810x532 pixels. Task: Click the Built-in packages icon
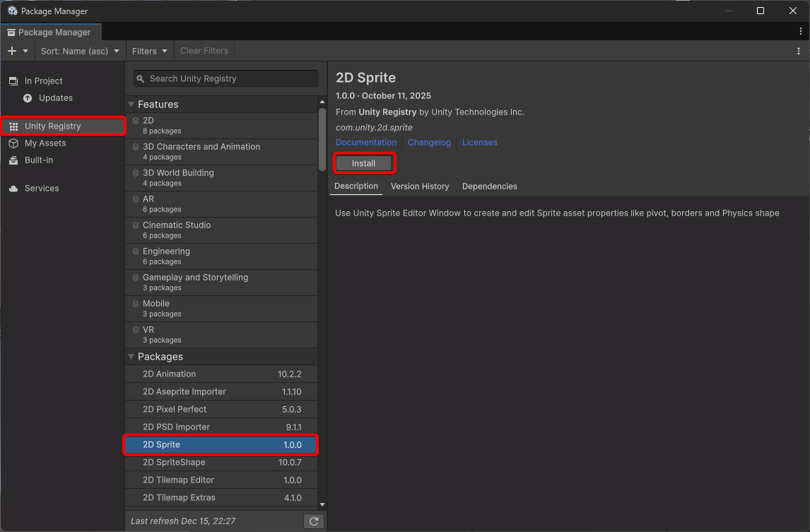coord(13,160)
